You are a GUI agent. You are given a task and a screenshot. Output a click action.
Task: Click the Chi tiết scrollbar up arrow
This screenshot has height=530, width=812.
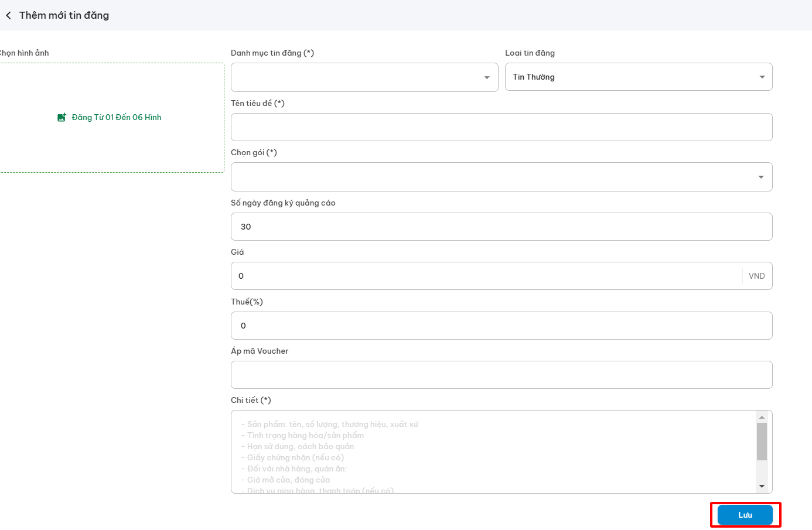point(762,417)
